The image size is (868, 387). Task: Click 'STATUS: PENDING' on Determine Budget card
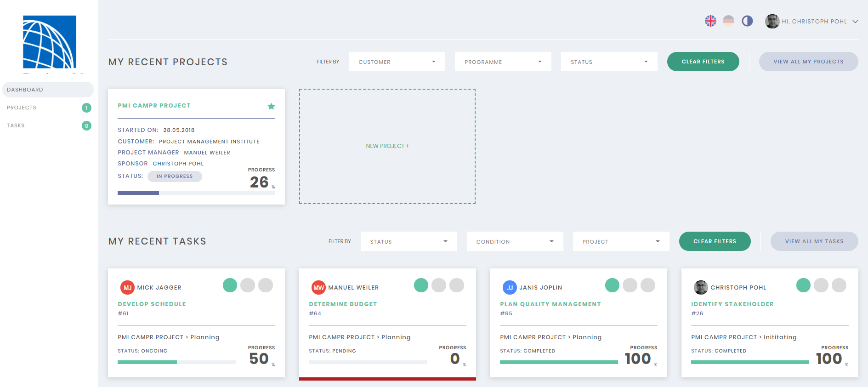[332, 351]
